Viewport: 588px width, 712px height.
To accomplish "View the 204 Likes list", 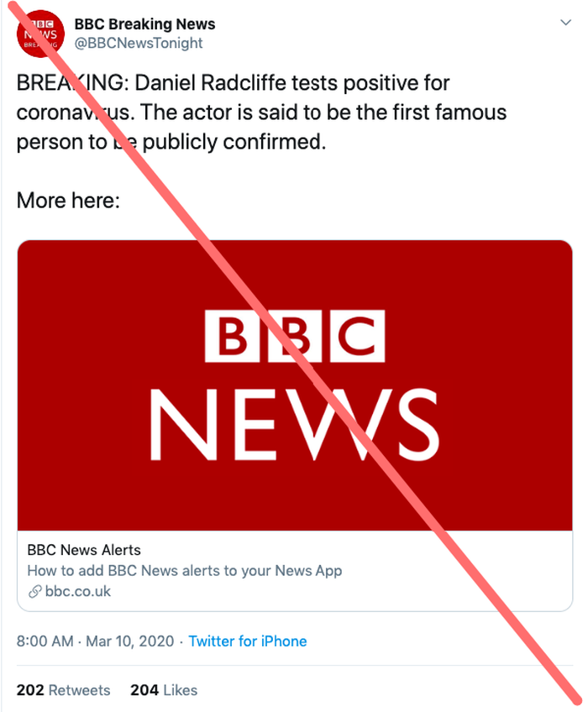I will [164, 690].
